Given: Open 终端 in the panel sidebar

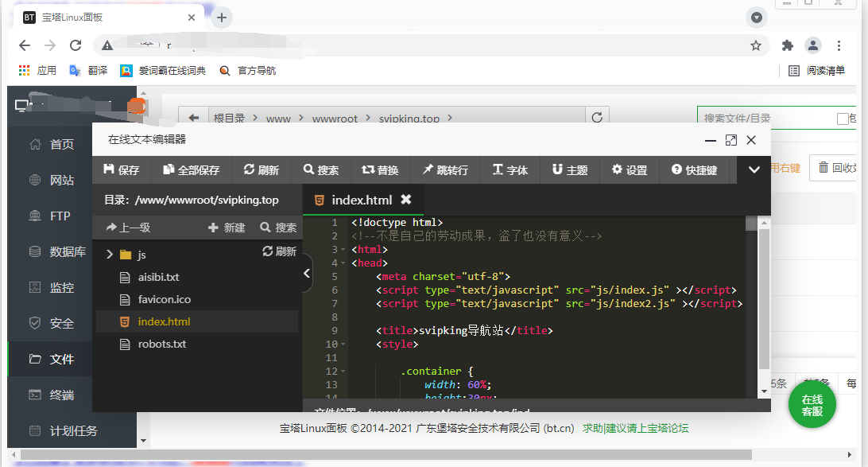Looking at the screenshot, I should [61, 395].
